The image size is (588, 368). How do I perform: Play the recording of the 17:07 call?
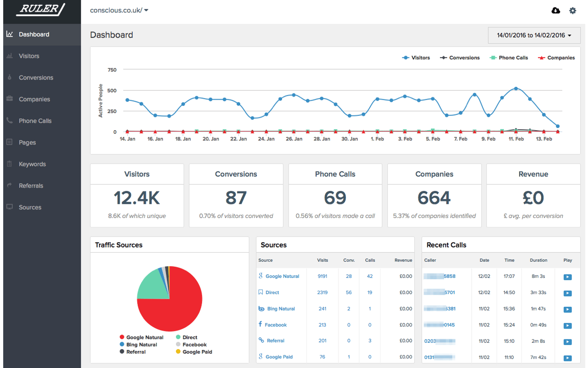tap(568, 276)
